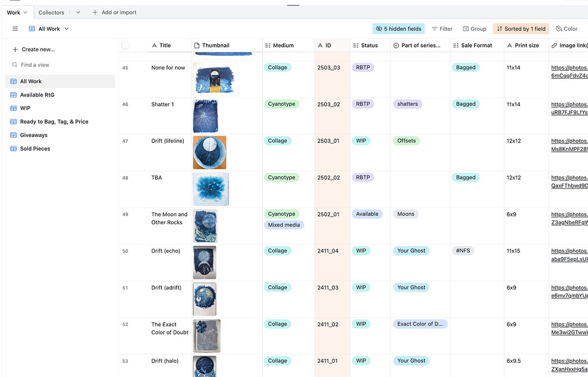Viewport: 588px width, 377px height.
Task: Click the views sidebar hamburger icon
Action: tap(15, 28)
